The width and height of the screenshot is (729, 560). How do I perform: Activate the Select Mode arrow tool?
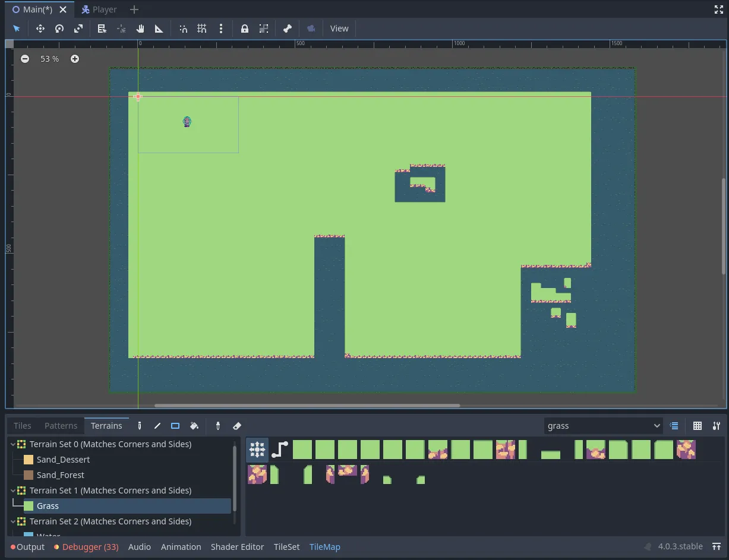point(17,29)
